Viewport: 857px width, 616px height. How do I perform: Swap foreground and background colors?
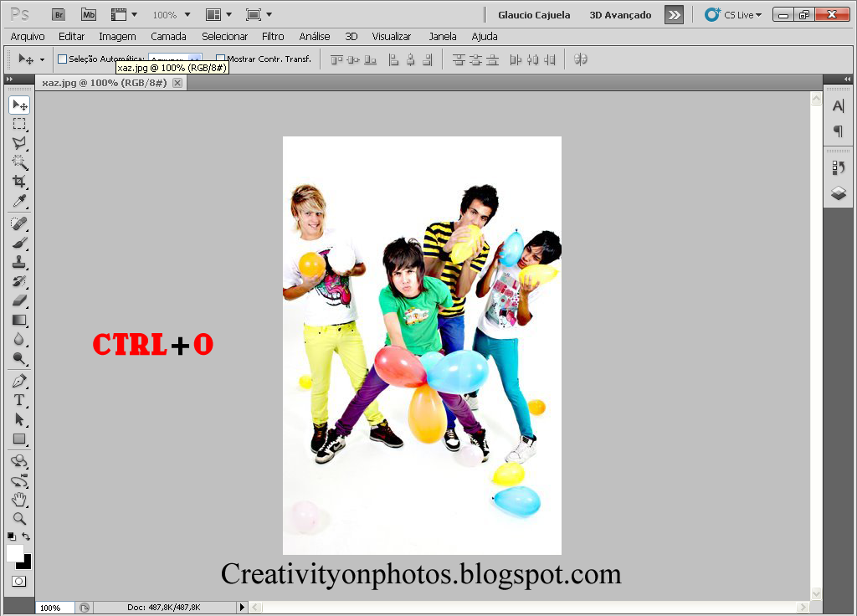tap(26, 536)
